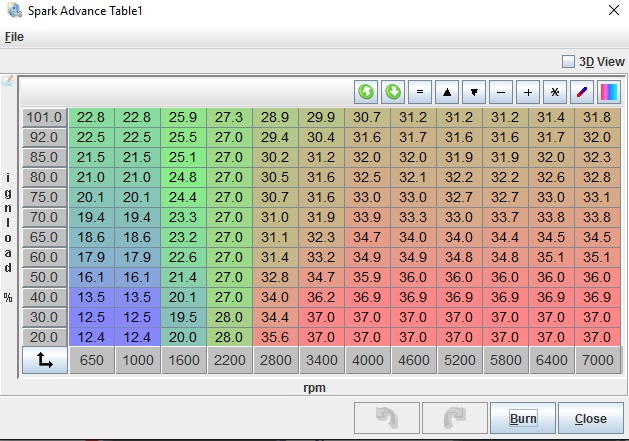Image resolution: width=629 pixels, height=441 pixels.
Task: Select the 6400 rpm column header
Action: [x=552, y=360]
